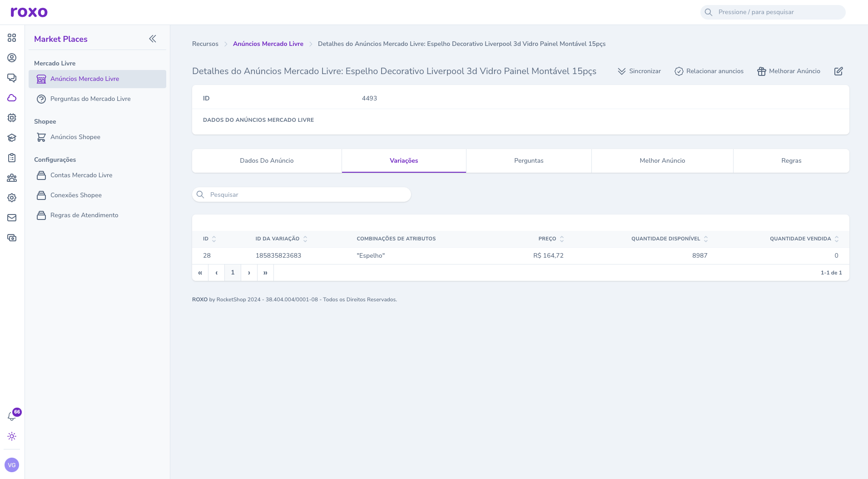The width and height of the screenshot is (868, 479).
Task: Go to previous page
Action: pyautogui.click(x=217, y=273)
